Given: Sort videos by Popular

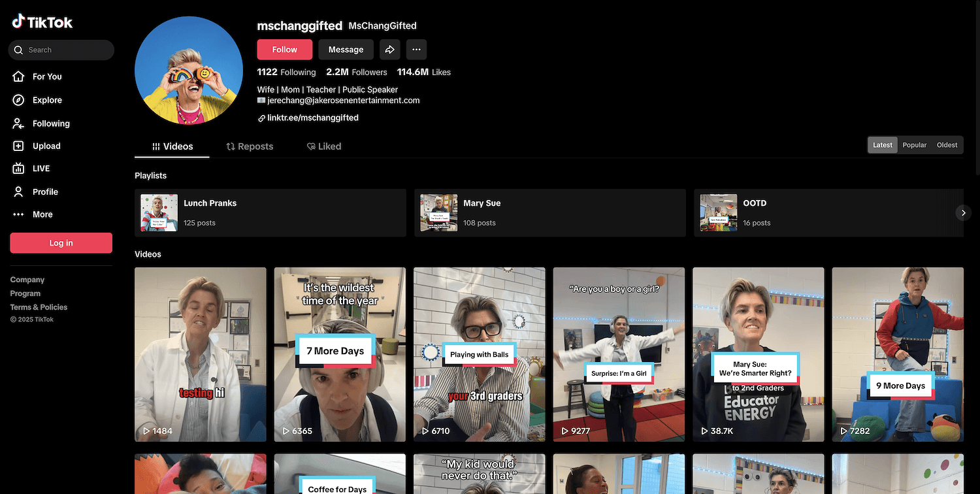Looking at the screenshot, I should coord(914,145).
